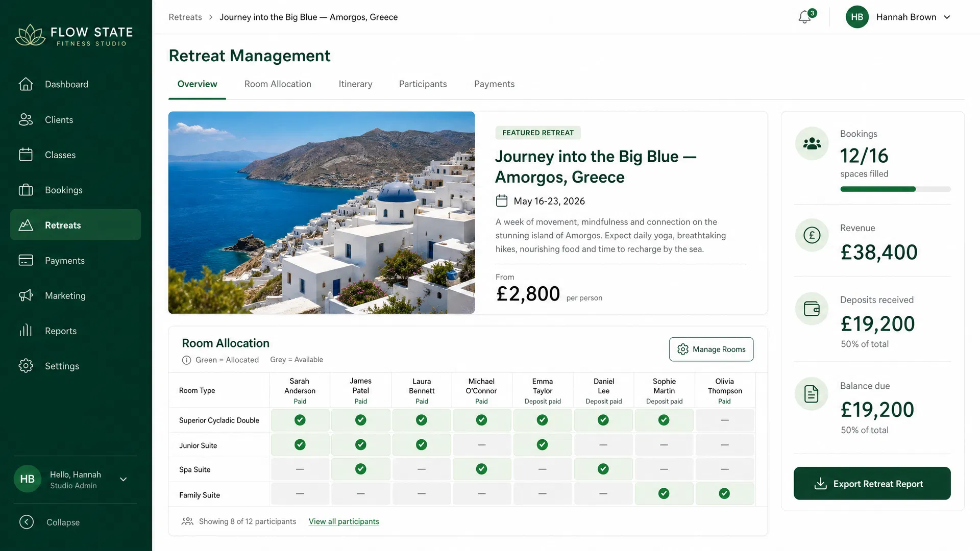This screenshot has height=551, width=980.
Task: Expand Hello, Hannah Studio Admin chevron
Action: coord(123,479)
